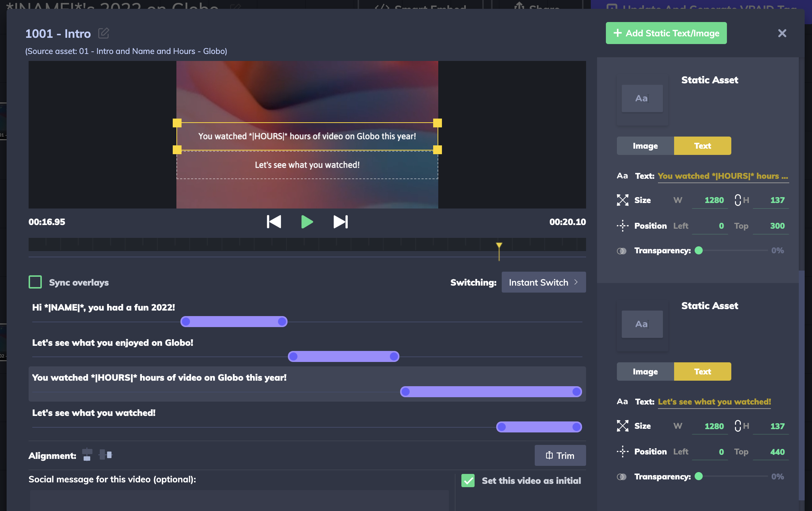This screenshot has height=511, width=812.
Task: Click the edit pencil icon beside 1001 - Intro
Action: (103, 33)
